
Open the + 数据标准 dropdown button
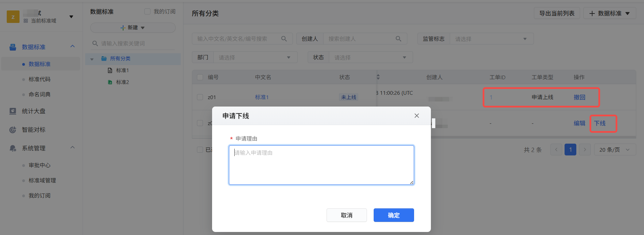pyautogui.click(x=610, y=13)
